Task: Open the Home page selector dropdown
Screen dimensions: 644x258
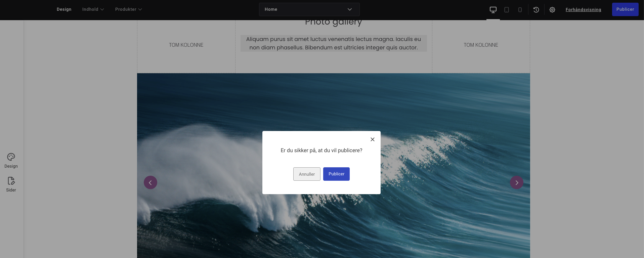Action: point(309,9)
